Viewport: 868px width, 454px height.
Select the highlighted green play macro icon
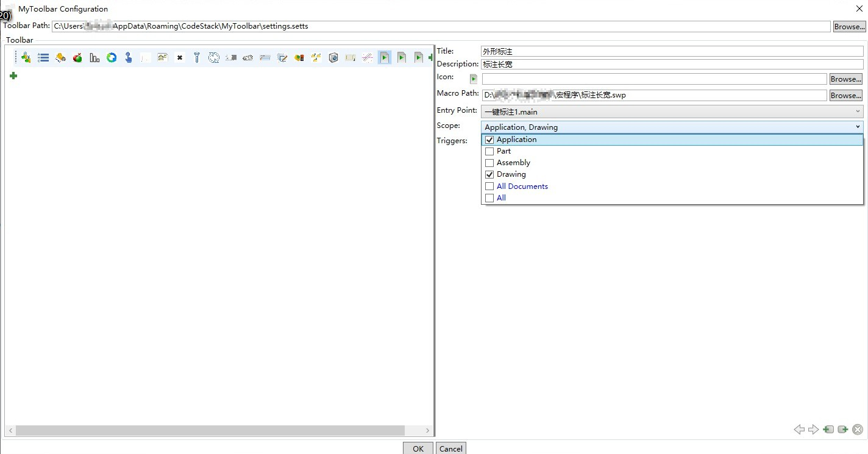[x=385, y=57]
